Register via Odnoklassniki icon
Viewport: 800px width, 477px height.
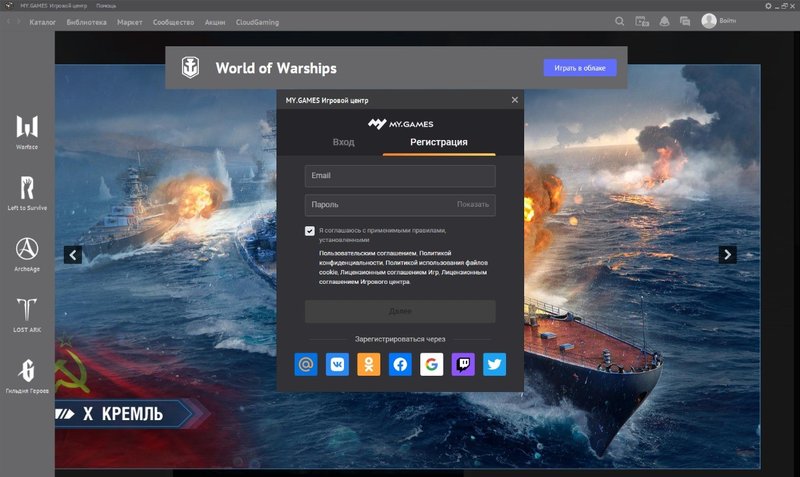click(369, 364)
